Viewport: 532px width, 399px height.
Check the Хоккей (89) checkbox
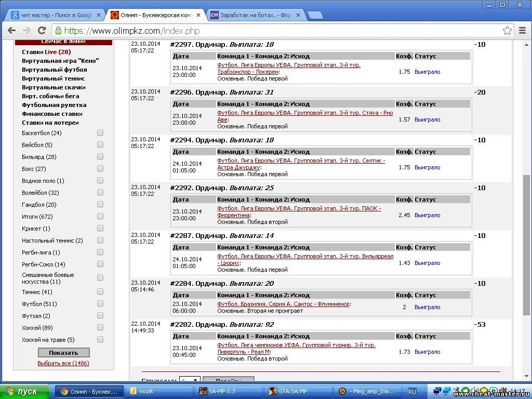coord(100,328)
